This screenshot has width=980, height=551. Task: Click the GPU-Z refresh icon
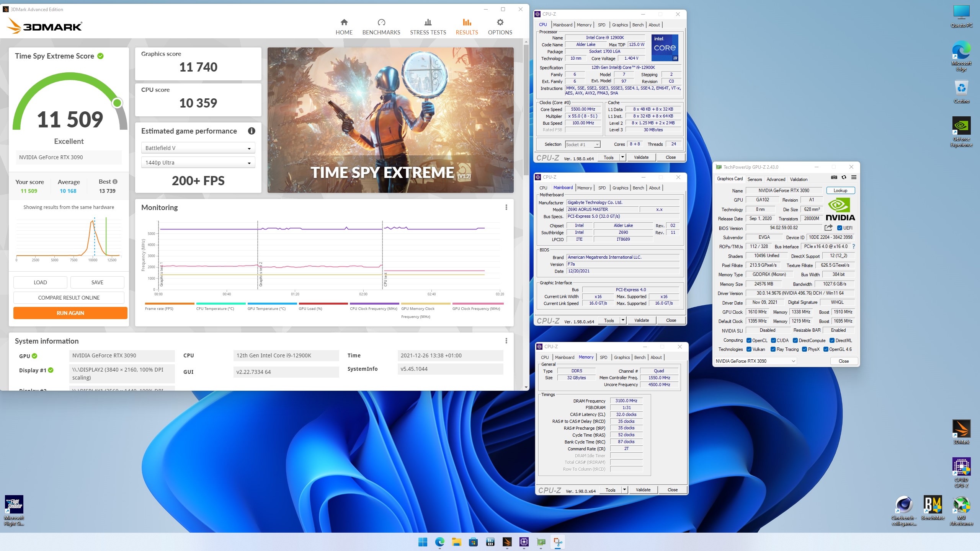[x=844, y=178]
